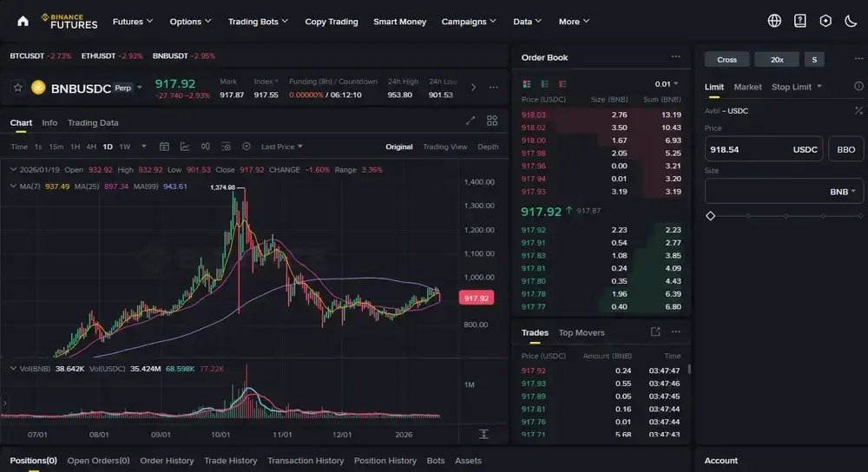Open the Smart Money link

[x=399, y=22]
